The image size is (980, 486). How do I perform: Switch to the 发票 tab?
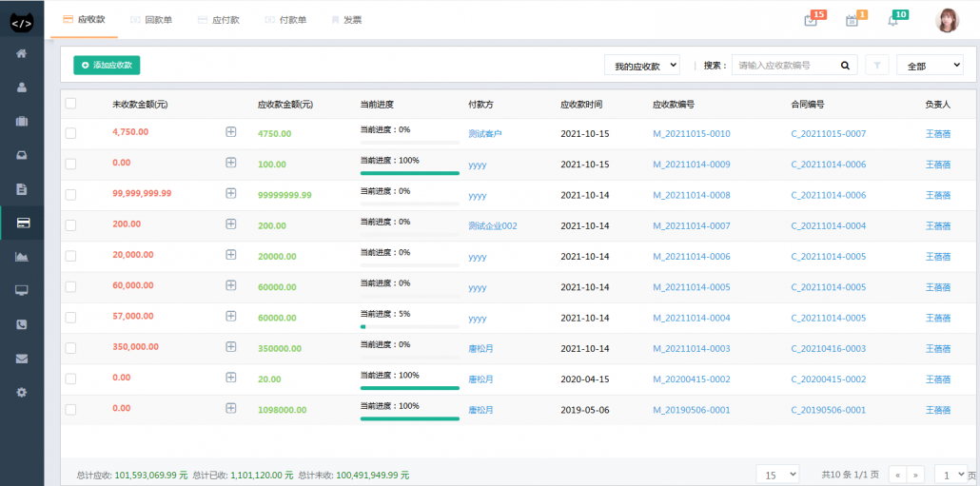click(x=345, y=20)
